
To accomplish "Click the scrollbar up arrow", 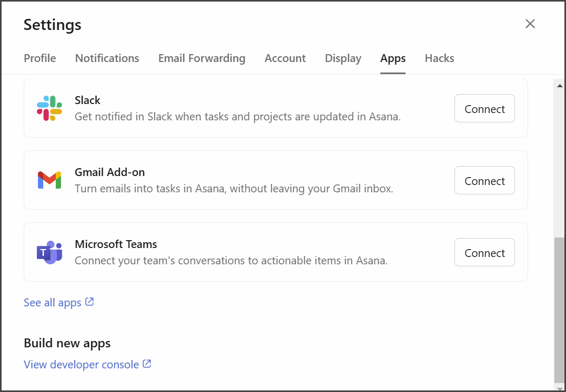I will [560, 86].
